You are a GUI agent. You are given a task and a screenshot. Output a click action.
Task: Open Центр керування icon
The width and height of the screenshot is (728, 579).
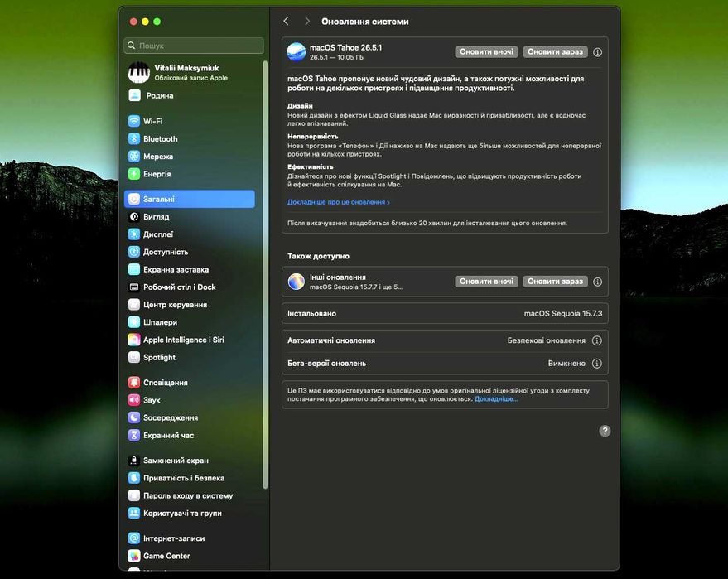click(133, 305)
